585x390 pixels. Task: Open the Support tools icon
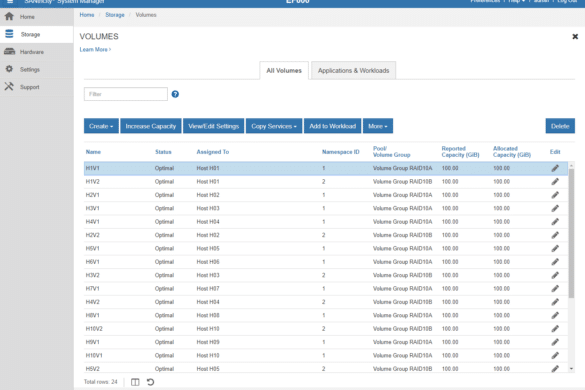coord(9,87)
